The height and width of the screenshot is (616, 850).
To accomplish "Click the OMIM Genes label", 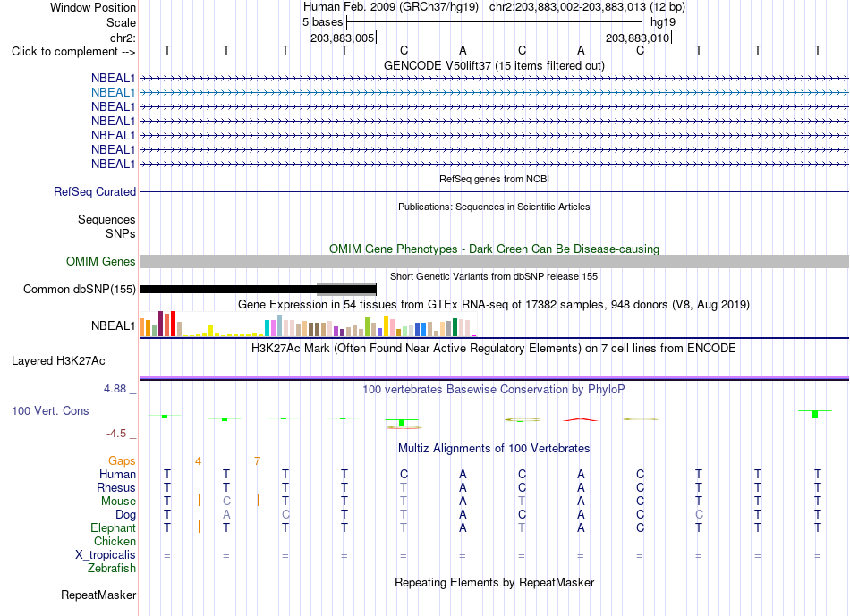I will point(101,262).
